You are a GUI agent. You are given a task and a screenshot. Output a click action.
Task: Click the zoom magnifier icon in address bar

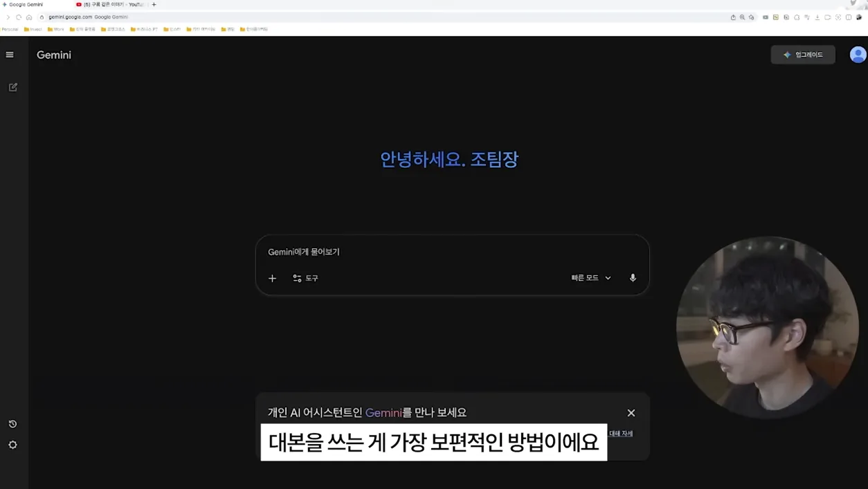click(x=742, y=17)
